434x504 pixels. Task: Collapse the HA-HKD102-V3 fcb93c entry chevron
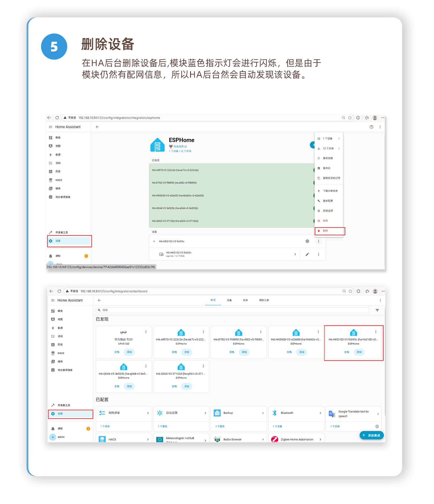point(154,241)
